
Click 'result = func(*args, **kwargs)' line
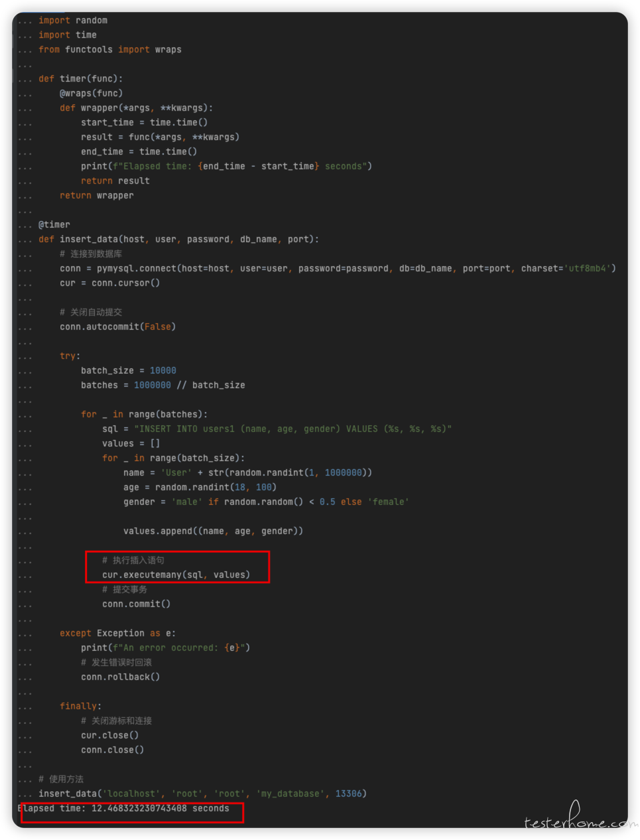pos(160,137)
